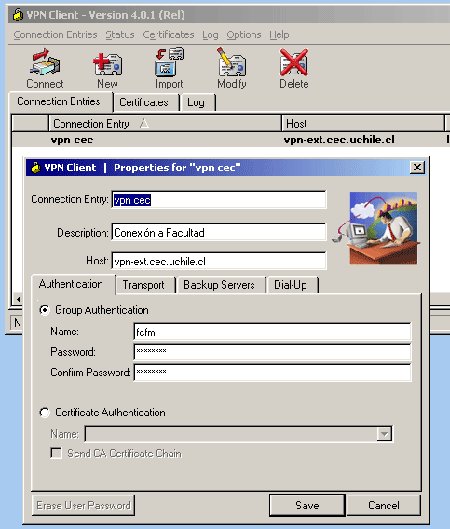This screenshot has height=529, width=450.
Task: Select the Transport tab
Action: (145, 285)
